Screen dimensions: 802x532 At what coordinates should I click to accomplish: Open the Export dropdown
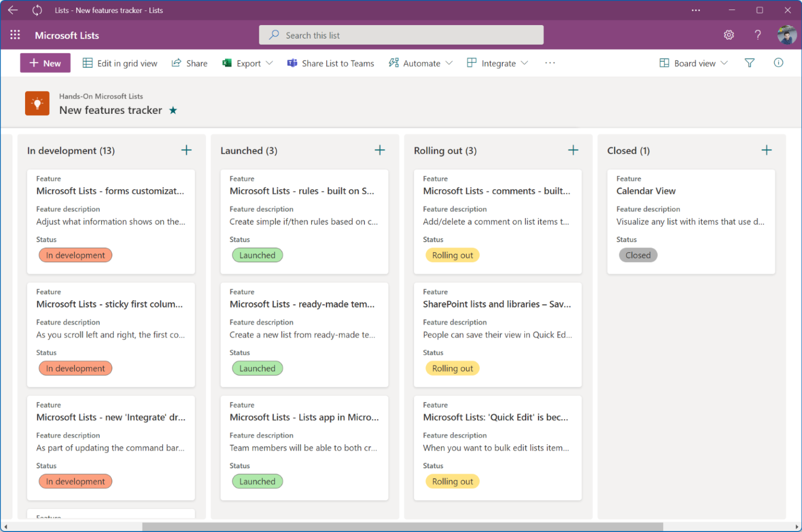click(x=247, y=63)
